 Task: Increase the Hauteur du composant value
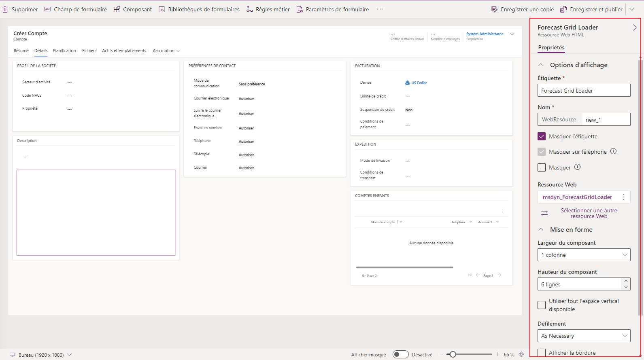pyautogui.click(x=626, y=281)
